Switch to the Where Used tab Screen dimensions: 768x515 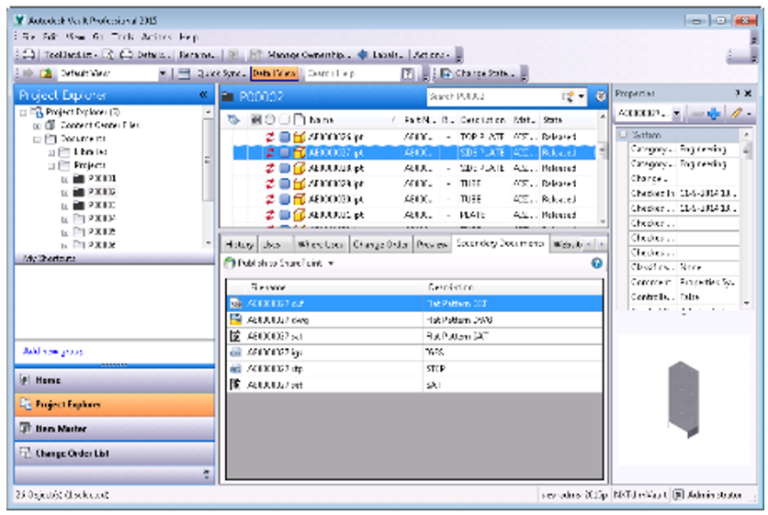[x=321, y=244]
